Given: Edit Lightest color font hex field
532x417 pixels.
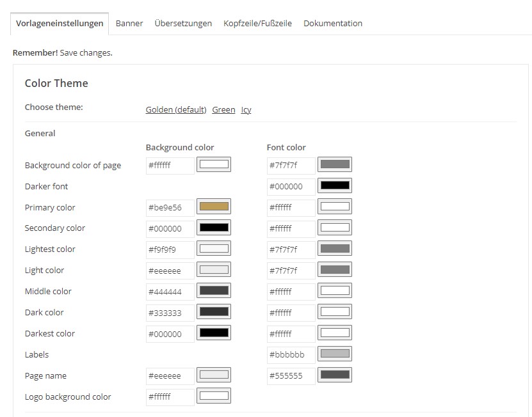Looking at the screenshot, I should [x=291, y=249].
